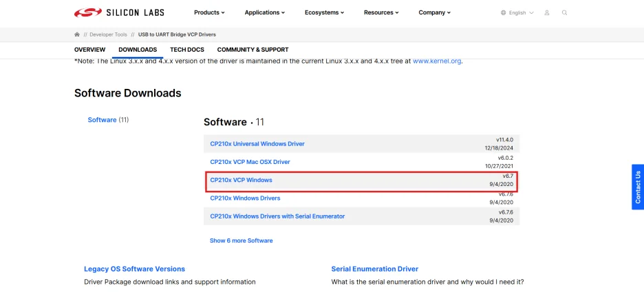Download plain CP210x Windows Drivers

pos(245,198)
